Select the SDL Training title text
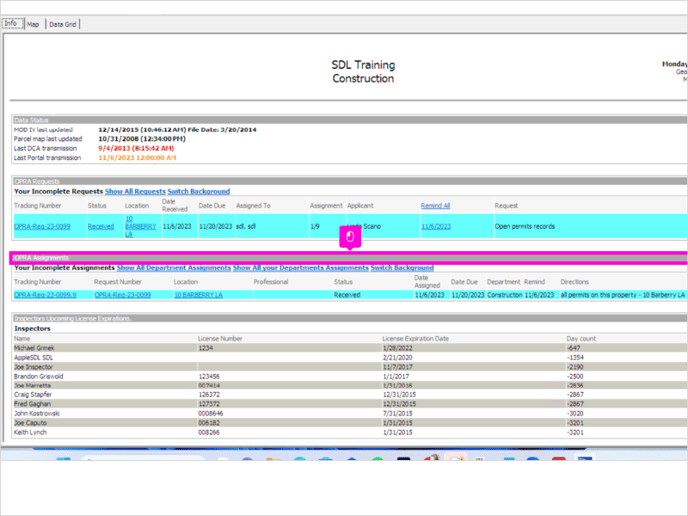 pos(363,65)
